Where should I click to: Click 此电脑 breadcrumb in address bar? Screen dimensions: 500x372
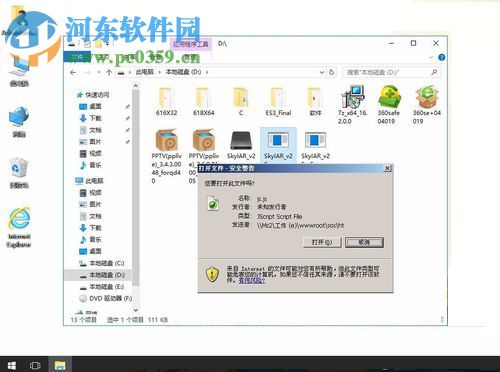pyautogui.click(x=145, y=72)
